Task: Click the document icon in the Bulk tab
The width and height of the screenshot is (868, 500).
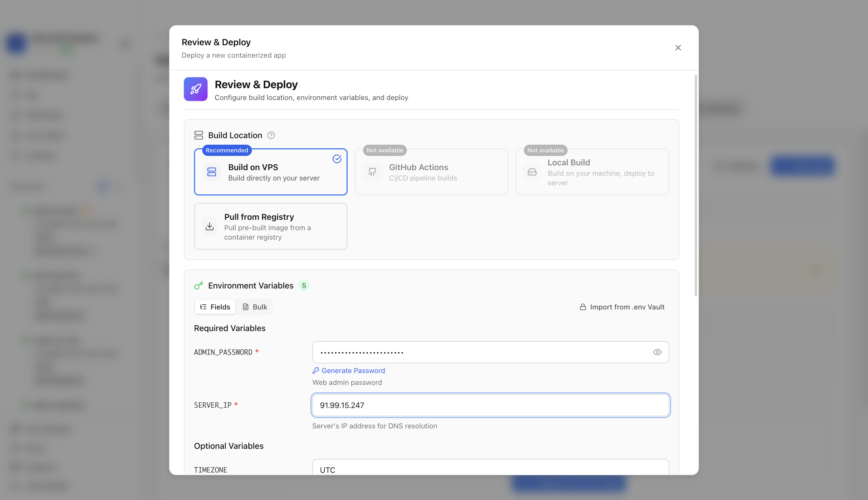Action: pyautogui.click(x=246, y=307)
